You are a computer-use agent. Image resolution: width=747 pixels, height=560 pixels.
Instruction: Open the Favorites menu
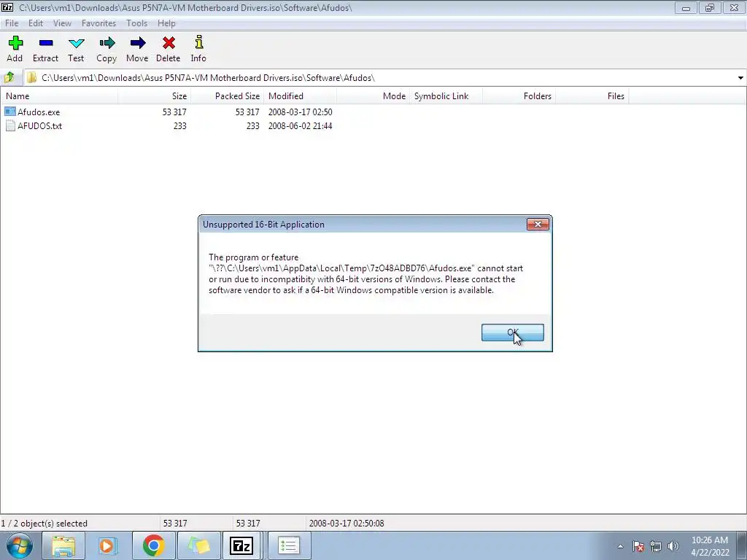(x=98, y=23)
